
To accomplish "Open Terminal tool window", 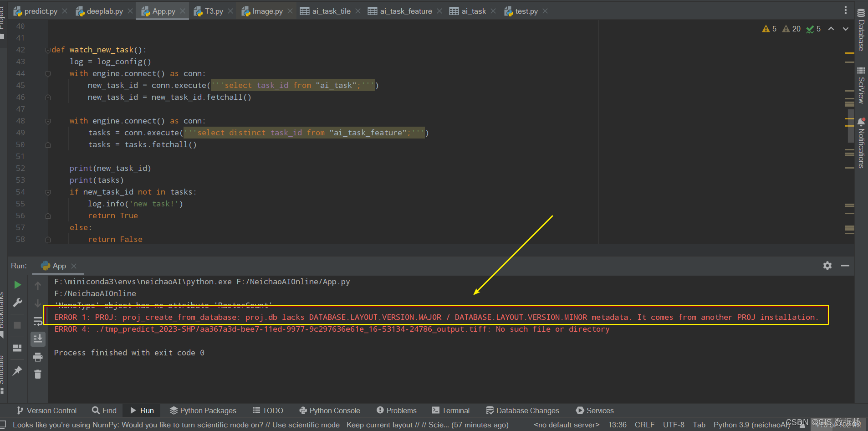I will (x=451, y=410).
